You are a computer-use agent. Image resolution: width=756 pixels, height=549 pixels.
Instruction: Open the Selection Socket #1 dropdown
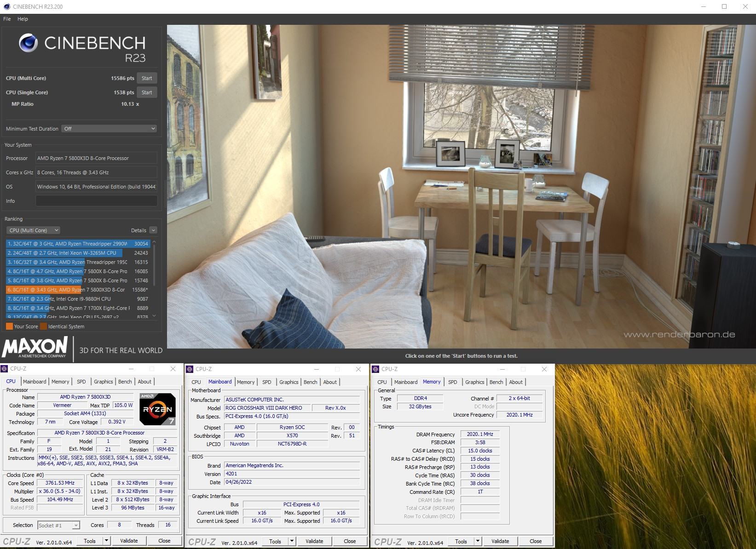coord(58,525)
